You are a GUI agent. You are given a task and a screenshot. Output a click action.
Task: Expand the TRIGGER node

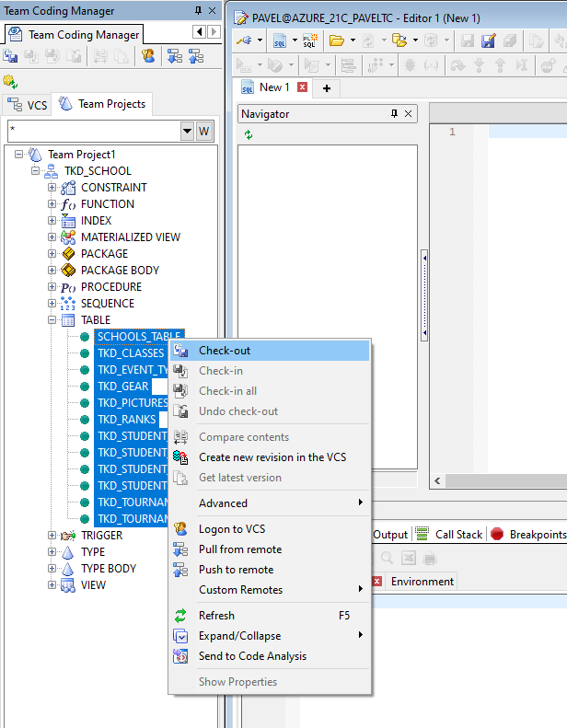click(52, 536)
